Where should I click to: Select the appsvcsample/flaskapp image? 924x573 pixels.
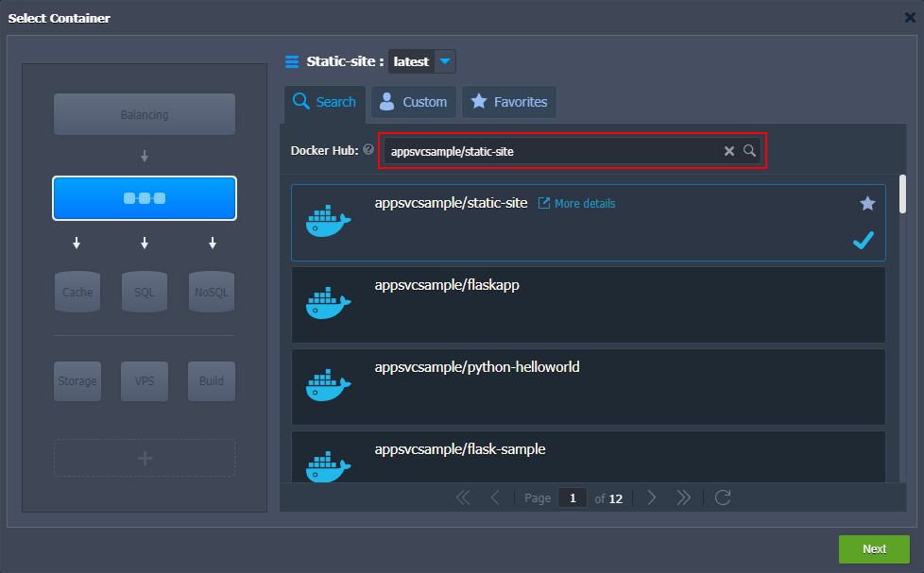click(x=588, y=305)
